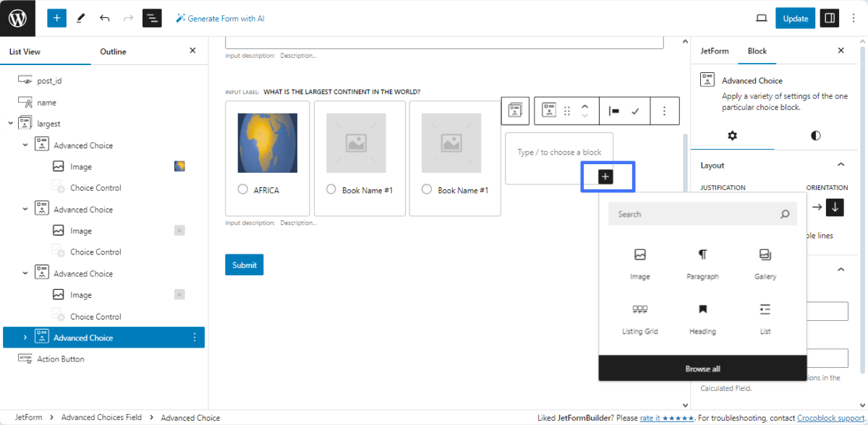Open the top bar options menu
The image size is (868, 425).
[854, 18]
